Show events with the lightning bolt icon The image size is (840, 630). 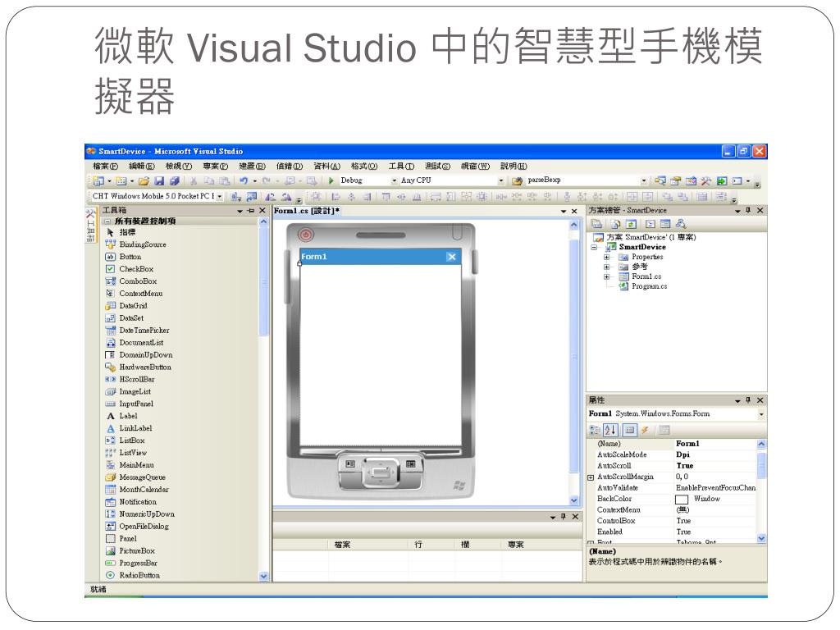pyautogui.click(x=645, y=430)
